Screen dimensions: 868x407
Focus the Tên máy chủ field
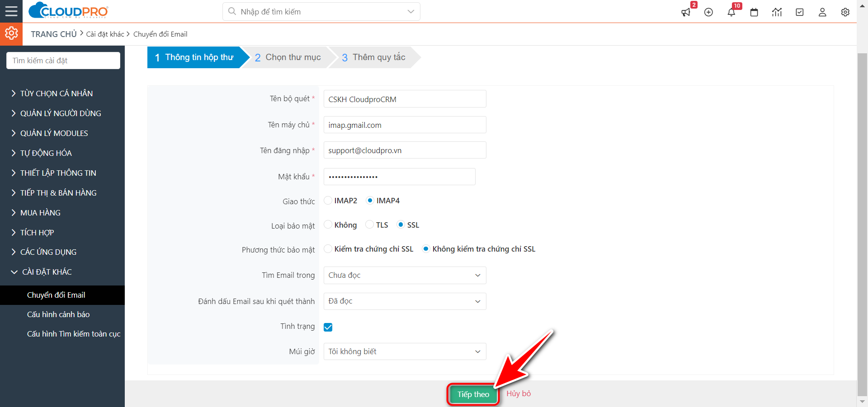(405, 125)
